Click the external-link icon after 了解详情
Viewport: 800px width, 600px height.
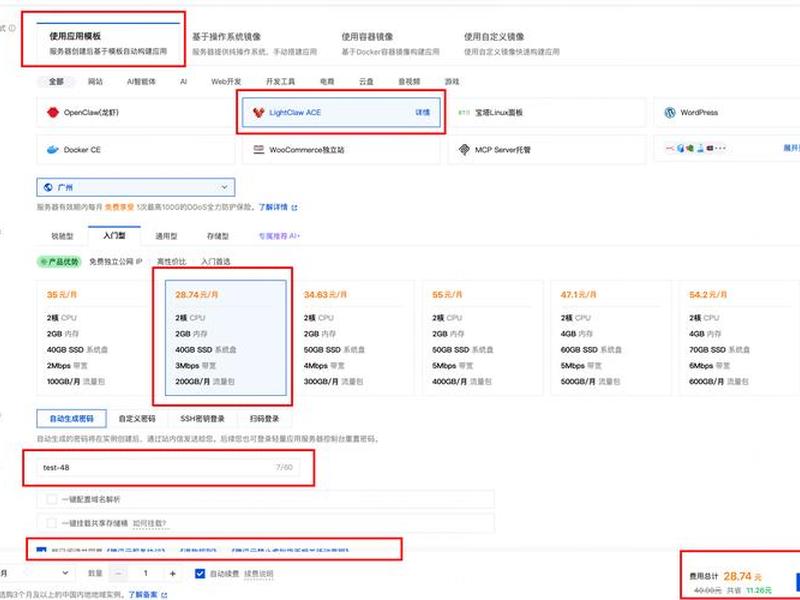point(294,208)
